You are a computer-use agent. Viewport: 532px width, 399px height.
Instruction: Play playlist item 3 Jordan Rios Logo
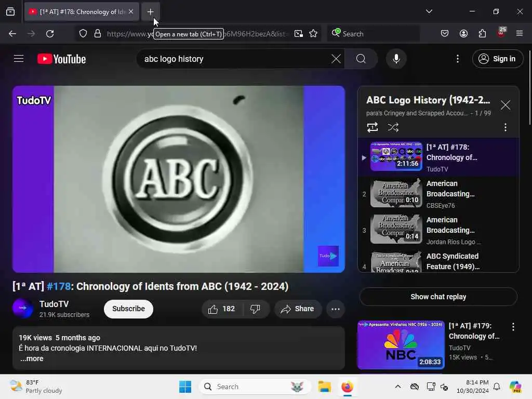pos(438,230)
